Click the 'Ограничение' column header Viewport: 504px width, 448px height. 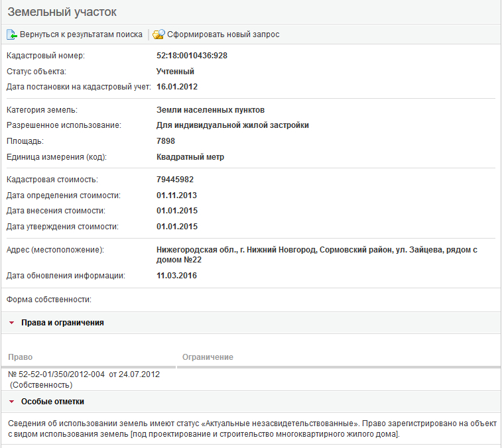(x=208, y=357)
